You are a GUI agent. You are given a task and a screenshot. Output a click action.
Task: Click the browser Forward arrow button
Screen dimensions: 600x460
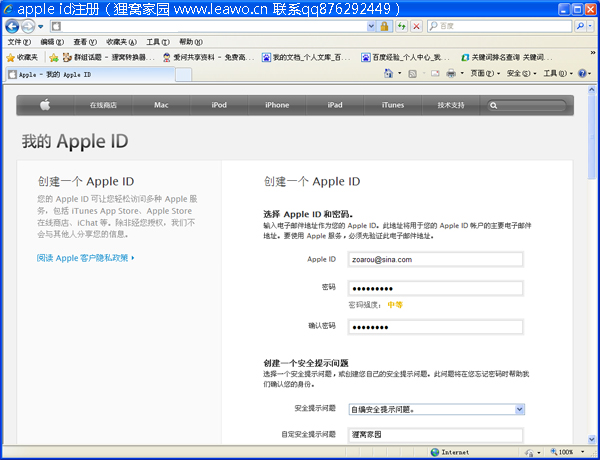(28, 26)
